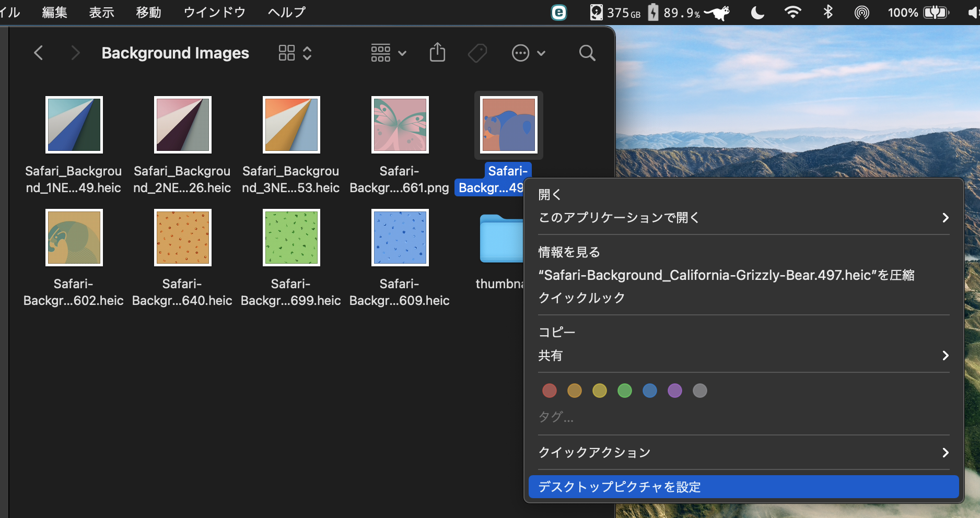Apply the green tag color
The height and width of the screenshot is (518, 980).
coord(624,391)
